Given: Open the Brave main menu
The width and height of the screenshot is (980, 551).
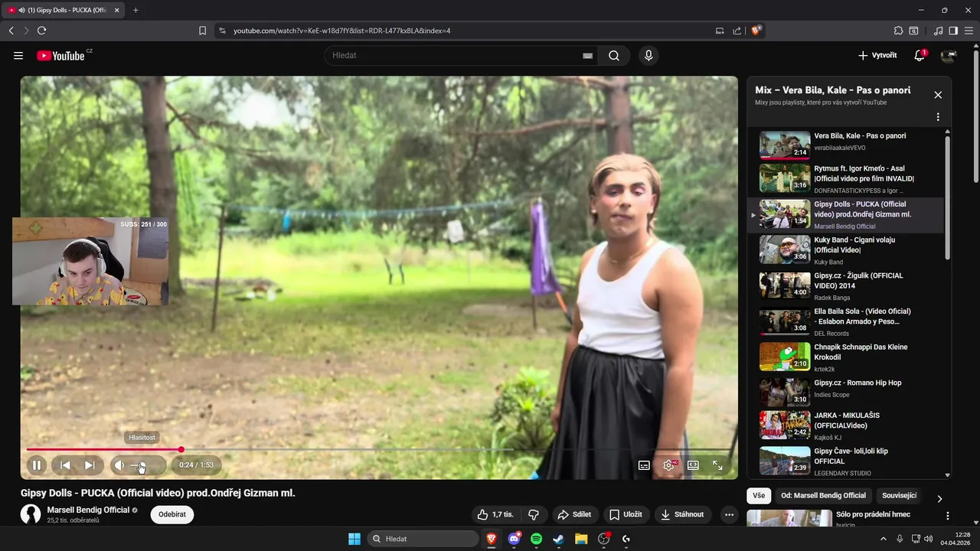Looking at the screenshot, I should coord(969,31).
